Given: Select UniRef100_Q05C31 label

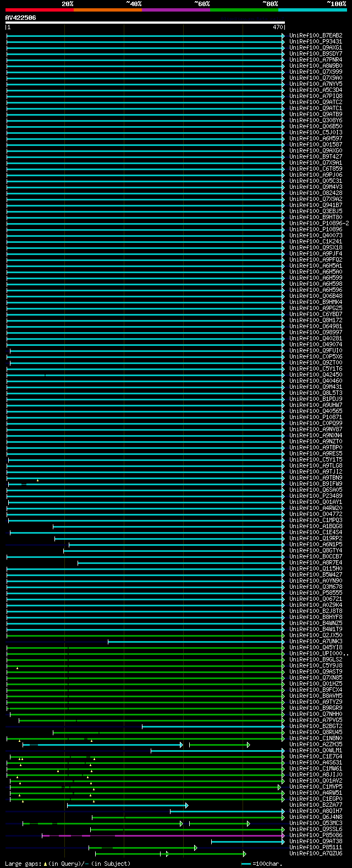Looking at the screenshot, I should coord(316,181).
